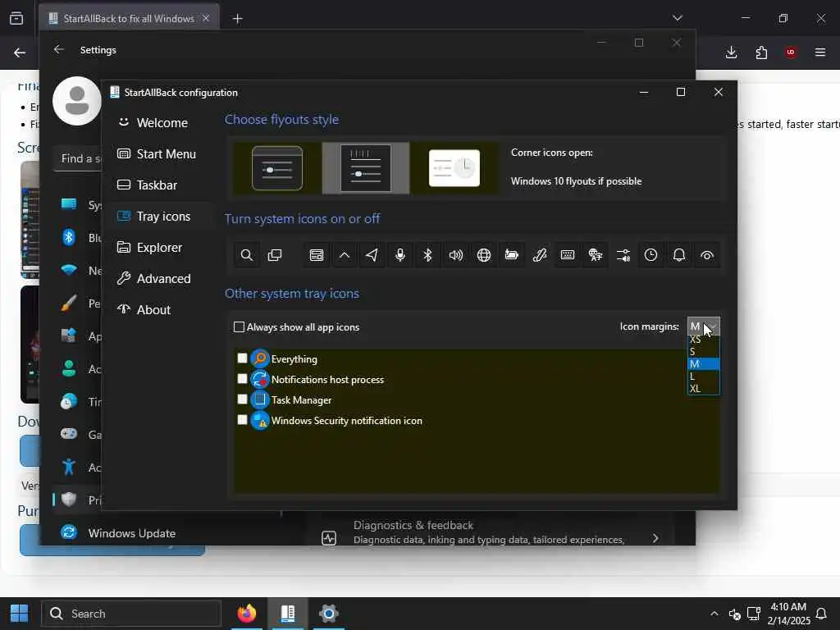Toggle the Input language system icon

click(596, 255)
